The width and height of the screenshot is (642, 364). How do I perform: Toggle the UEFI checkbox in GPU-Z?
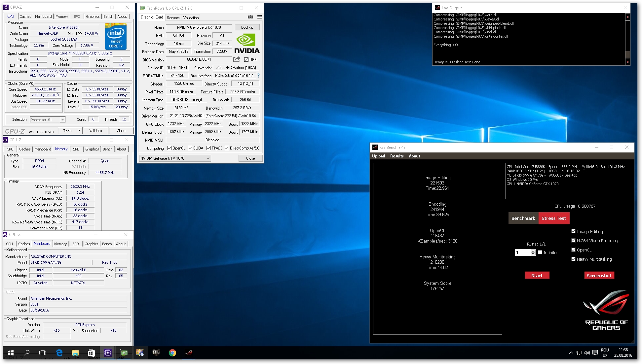pyautogui.click(x=246, y=60)
